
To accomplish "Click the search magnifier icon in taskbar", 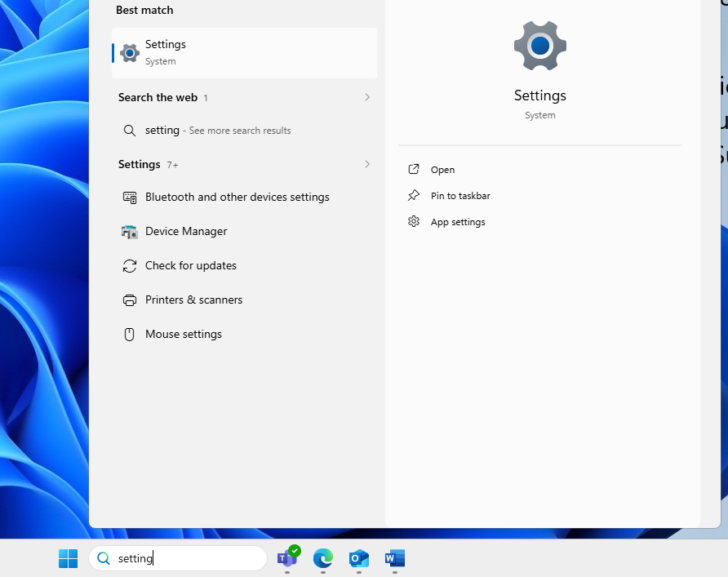I will point(104,558).
